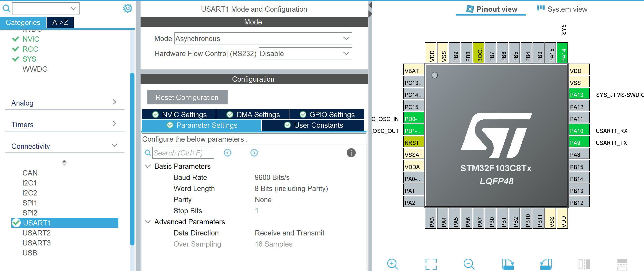The image size is (644, 271).
Task: Open the A->Z sorting tab
Action: 60,22
